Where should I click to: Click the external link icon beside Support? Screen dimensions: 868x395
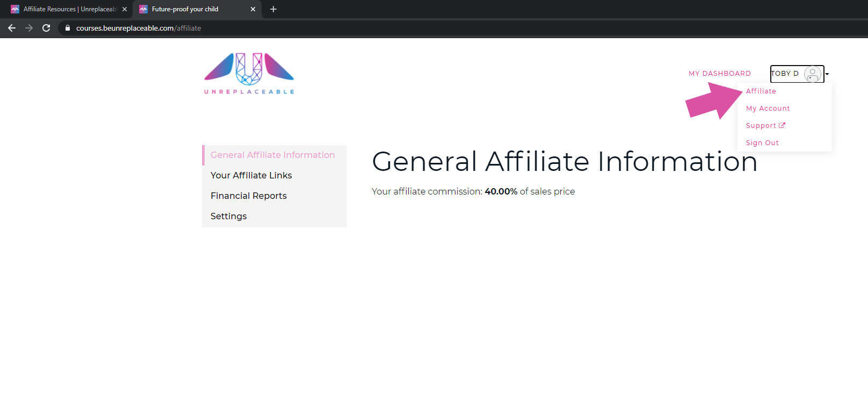tap(782, 125)
